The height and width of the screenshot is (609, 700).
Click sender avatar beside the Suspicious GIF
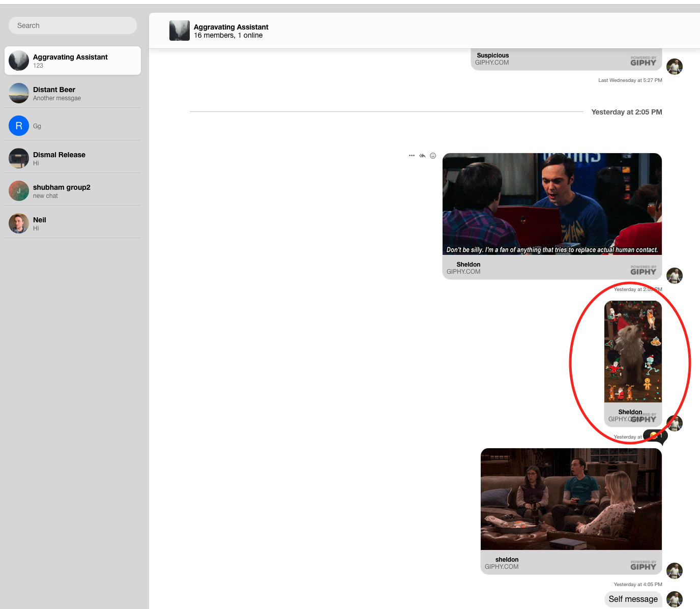675,67
